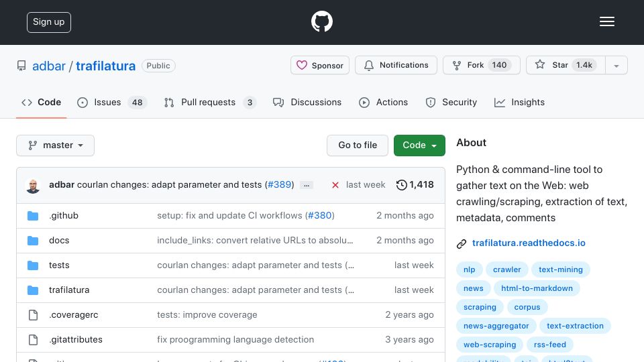Open 'include_links: convert relative URLs' commit
This screenshot has width=644, height=362.
click(255, 241)
